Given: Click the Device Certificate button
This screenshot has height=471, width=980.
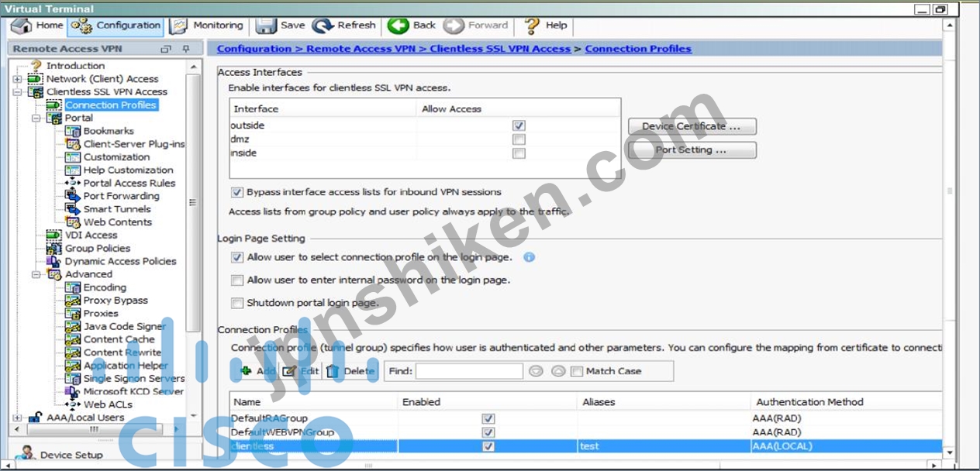Looking at the screenshot, I should (x=692, y=126).
